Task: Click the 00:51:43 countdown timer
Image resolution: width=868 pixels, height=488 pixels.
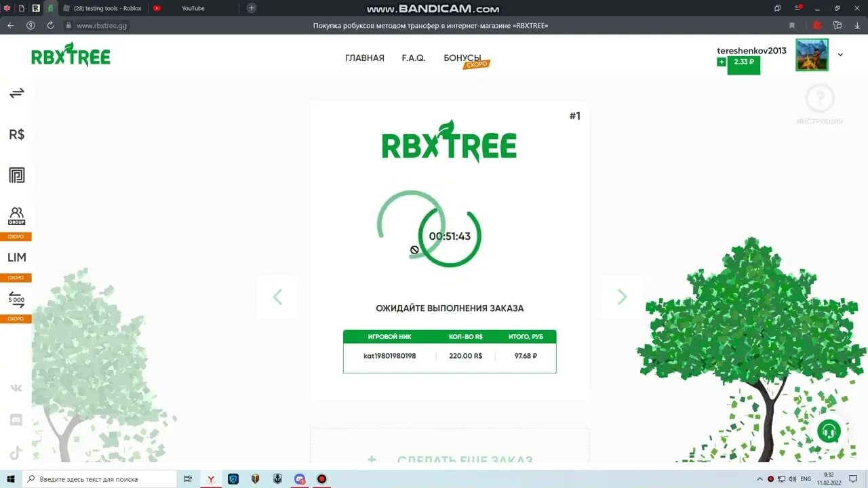Action: 450,236
